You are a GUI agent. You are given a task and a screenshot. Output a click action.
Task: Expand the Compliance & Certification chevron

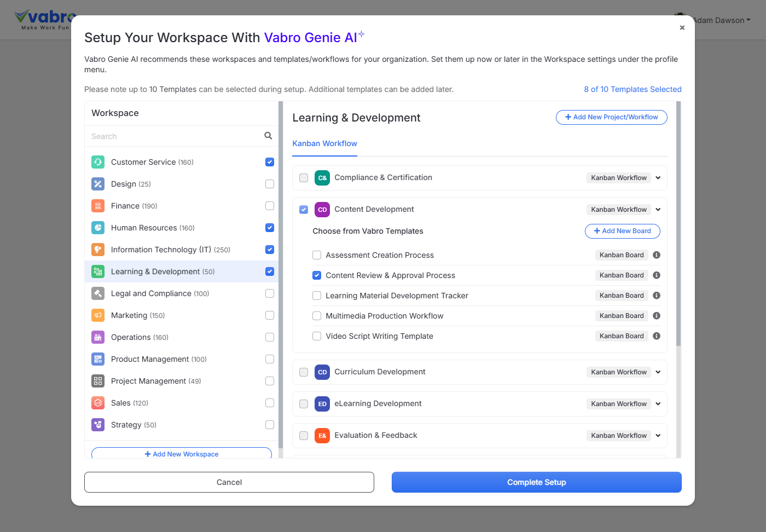pos(658,178)
